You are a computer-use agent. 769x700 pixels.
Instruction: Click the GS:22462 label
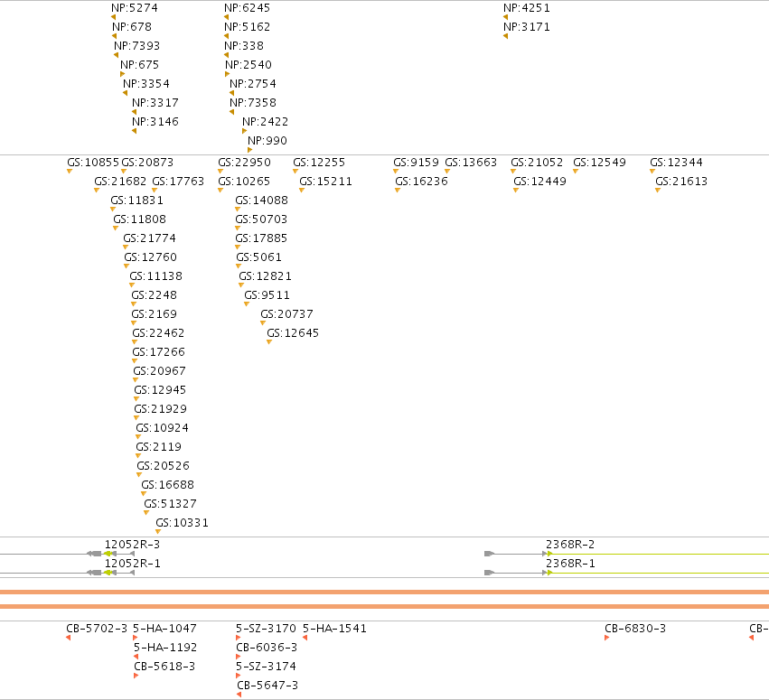[x=158, y=333]
